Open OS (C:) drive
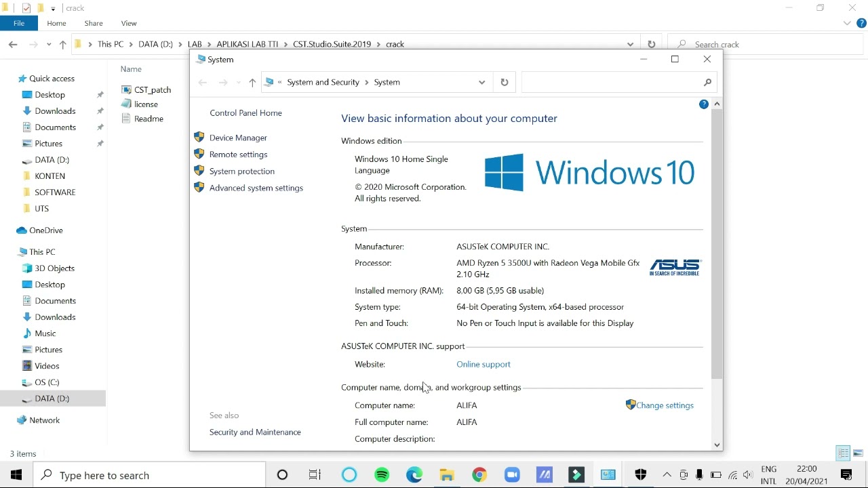 click(47, 382)
